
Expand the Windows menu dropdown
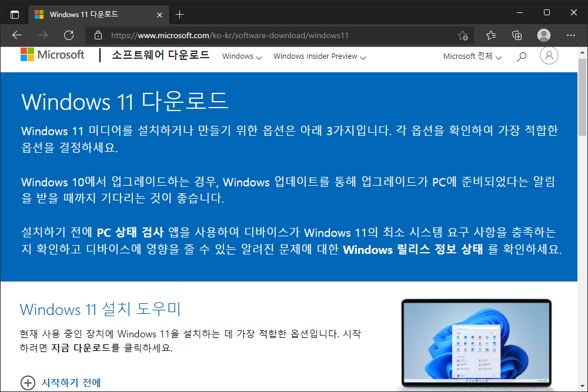click(x=242, y=56)
